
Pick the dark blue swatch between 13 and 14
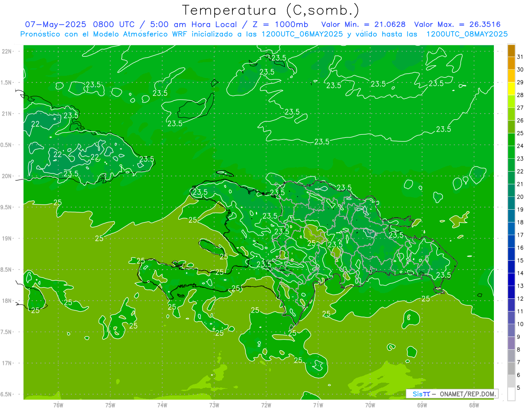[x=511, y=280]
